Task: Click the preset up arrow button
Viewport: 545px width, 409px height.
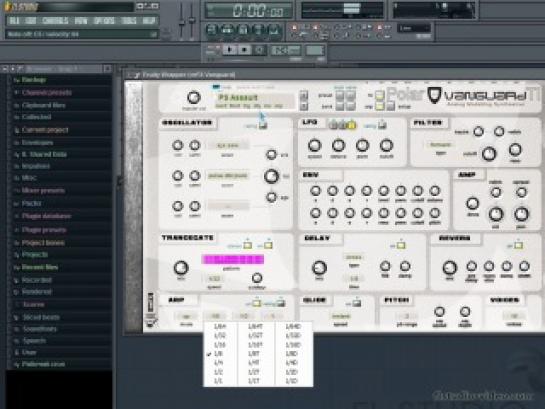Action: pos(304,95)
